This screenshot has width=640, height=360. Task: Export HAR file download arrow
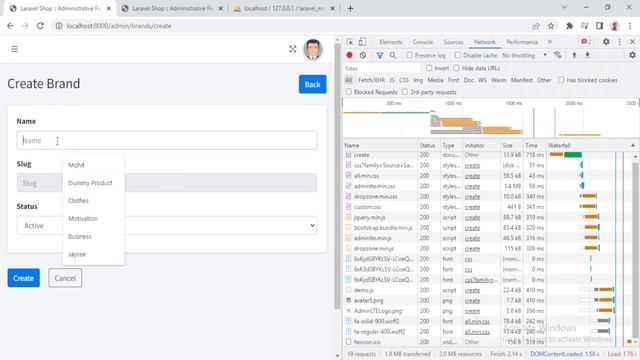pos(587,55)
